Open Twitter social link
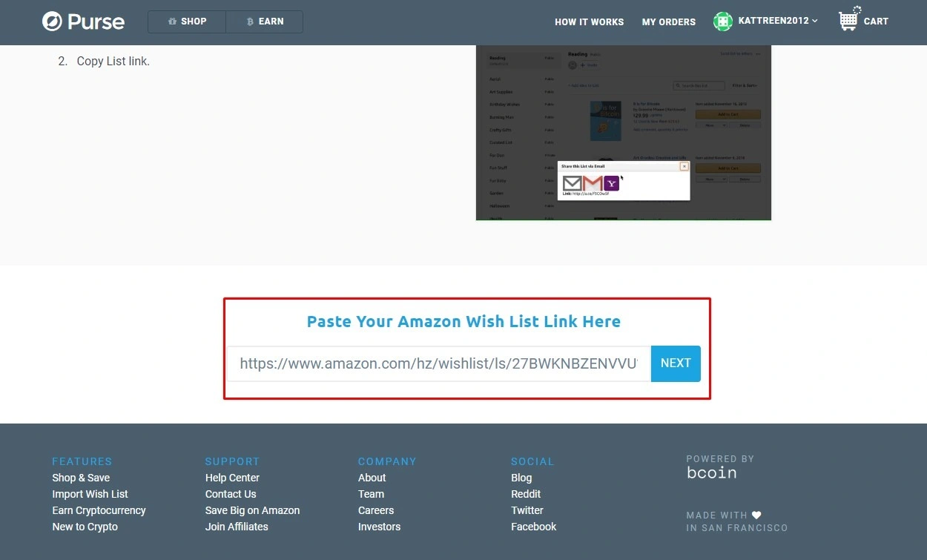This screenshot has width=927, height=560. pyautogui.click(x=527, y=510)
